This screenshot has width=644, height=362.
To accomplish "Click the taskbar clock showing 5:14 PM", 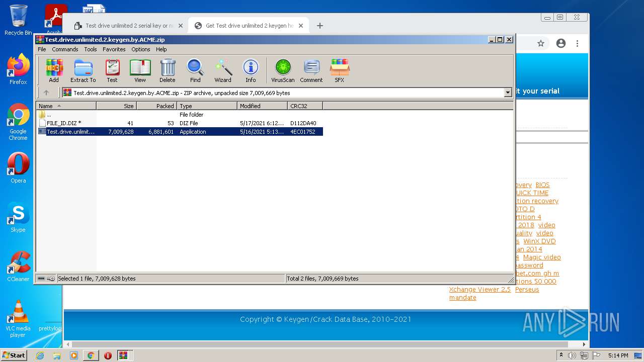I will point(618,355).
